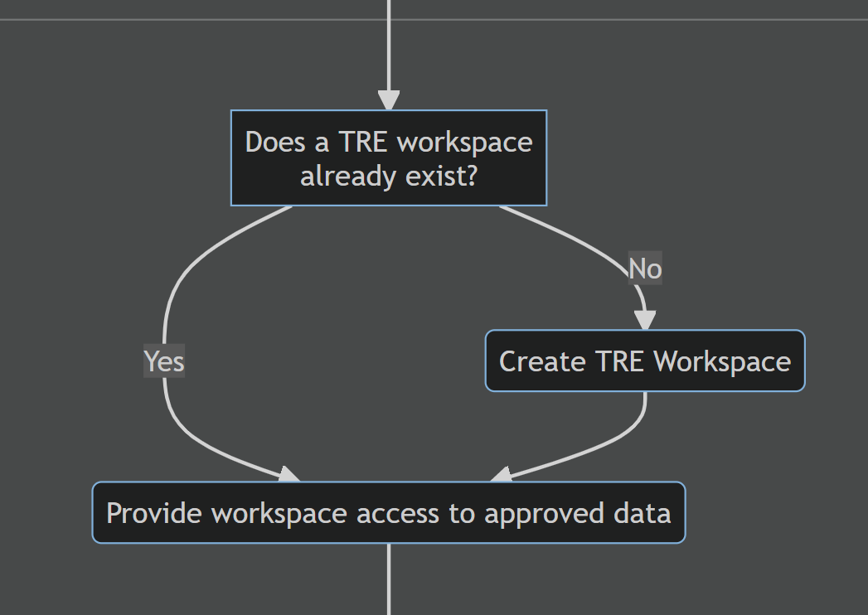The width and height of the screenshot is (868, 615).
Task: Select the arrow entering the decision node from above
Action: [x=388, y=58]
